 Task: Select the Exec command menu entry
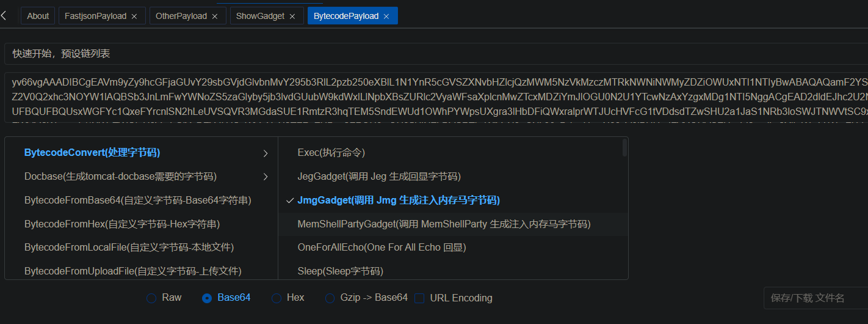pyautogui.click(x=331, y=153)
